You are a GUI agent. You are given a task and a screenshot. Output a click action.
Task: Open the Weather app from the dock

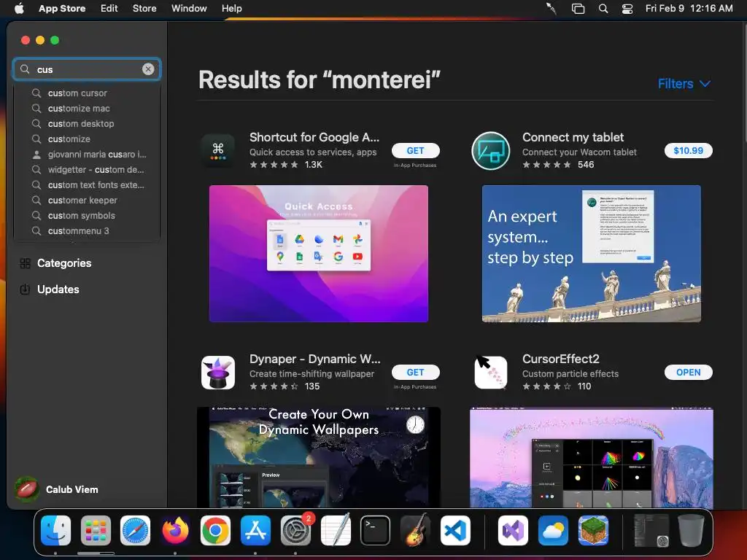(x=553, y=530)
